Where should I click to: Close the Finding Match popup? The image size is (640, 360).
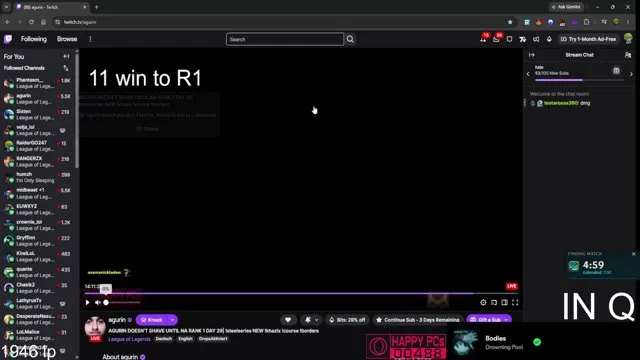(x=633, y=254)
